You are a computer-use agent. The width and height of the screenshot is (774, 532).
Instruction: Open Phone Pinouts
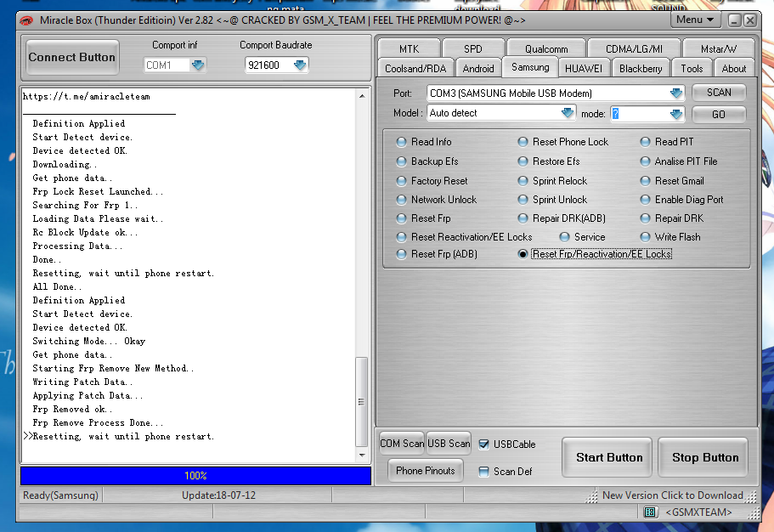(425, 471)
